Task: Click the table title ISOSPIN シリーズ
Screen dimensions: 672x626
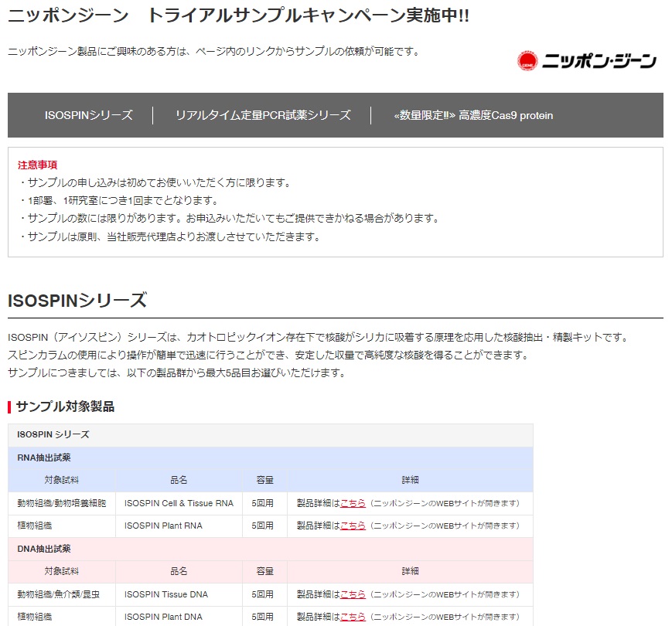Action: click(x=53, y=434)
